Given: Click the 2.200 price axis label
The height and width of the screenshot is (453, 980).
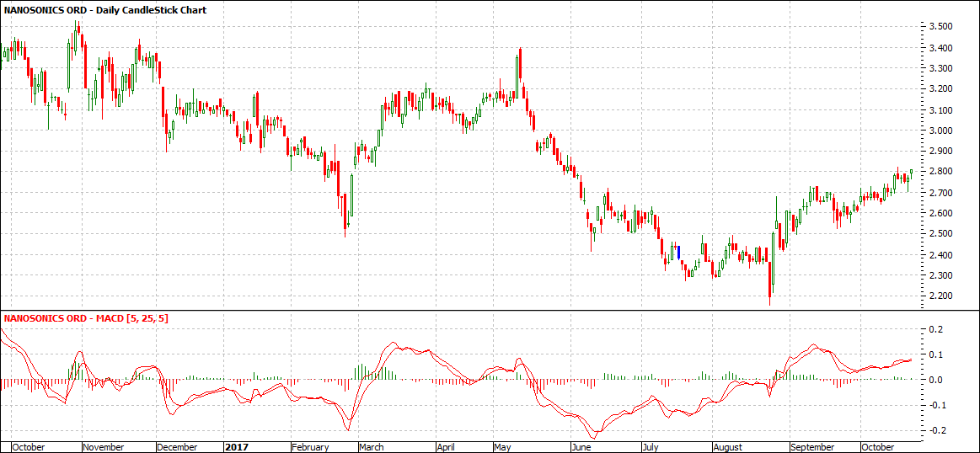Looking at the screenshot, I should coord(940,296).
